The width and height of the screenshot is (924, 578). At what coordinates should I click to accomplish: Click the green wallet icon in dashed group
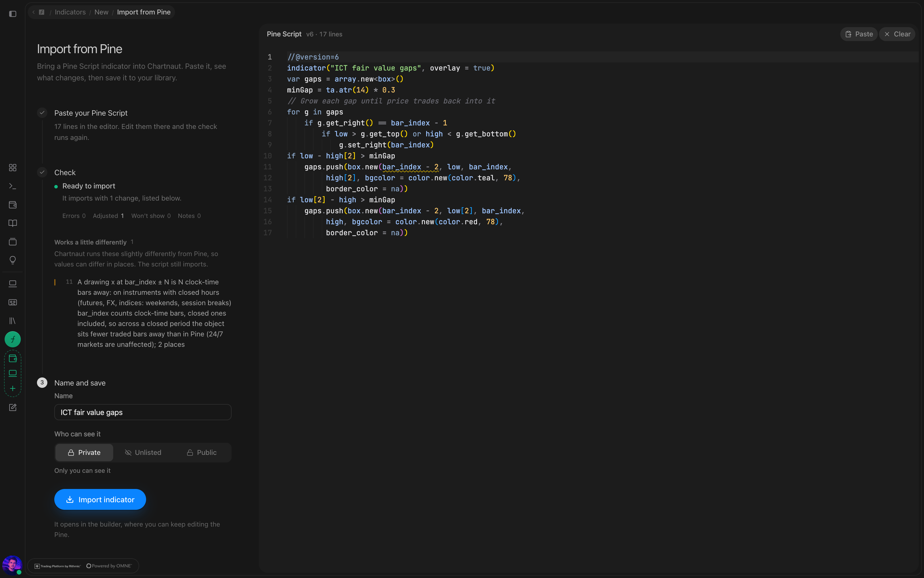pos(13,359)
